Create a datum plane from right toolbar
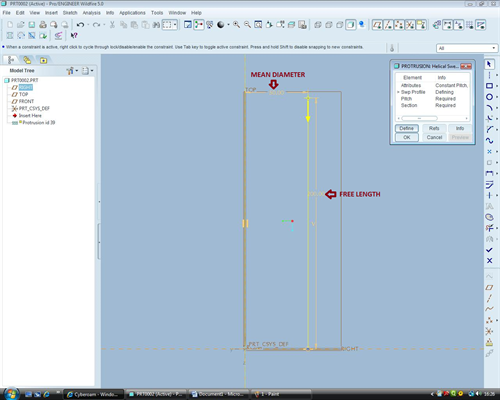Image resolution: width=500 pixels, height=400 pixels. [x=489, y=287]
